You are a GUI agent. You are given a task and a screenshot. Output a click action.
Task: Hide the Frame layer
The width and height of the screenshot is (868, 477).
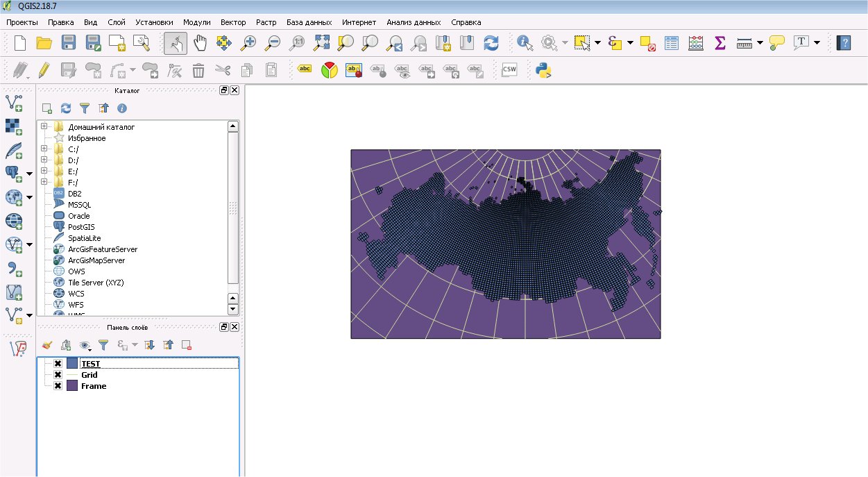58,386
